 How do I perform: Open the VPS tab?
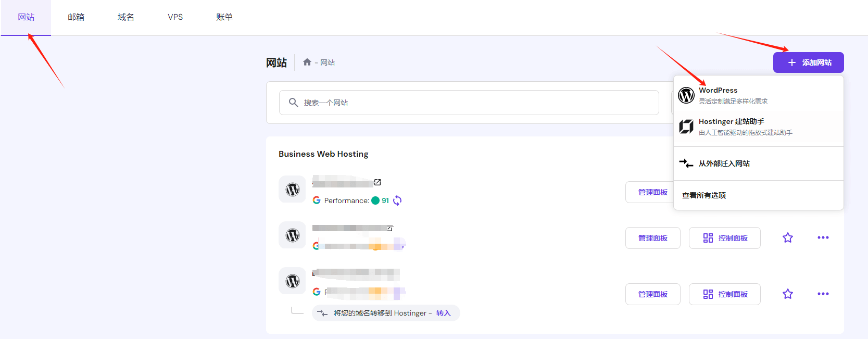175,17
